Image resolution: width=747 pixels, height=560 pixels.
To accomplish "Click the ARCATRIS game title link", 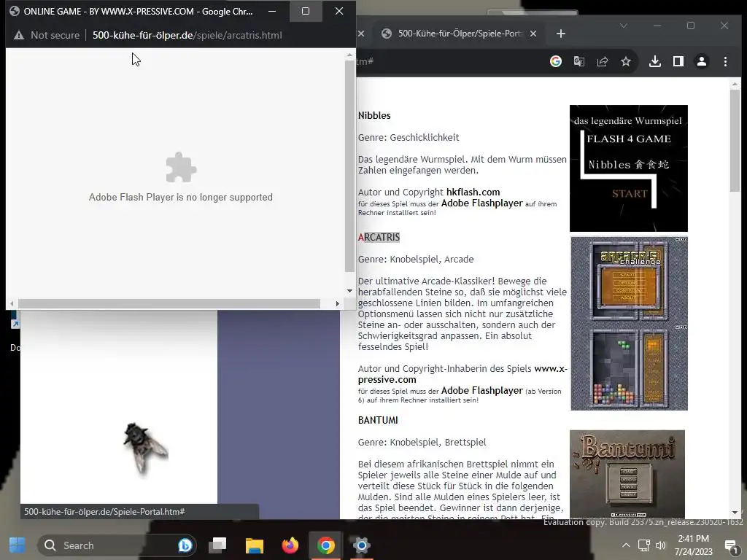I will [x=379, y=237].
